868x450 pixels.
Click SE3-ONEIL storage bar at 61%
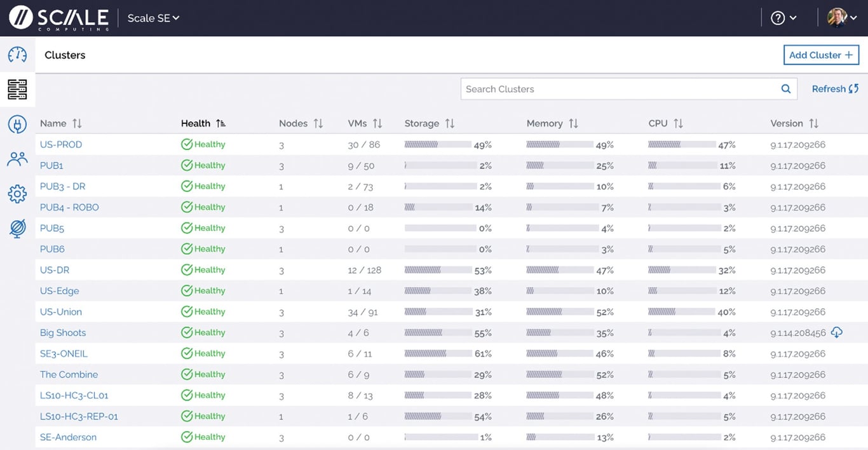(x=438, y=353)
